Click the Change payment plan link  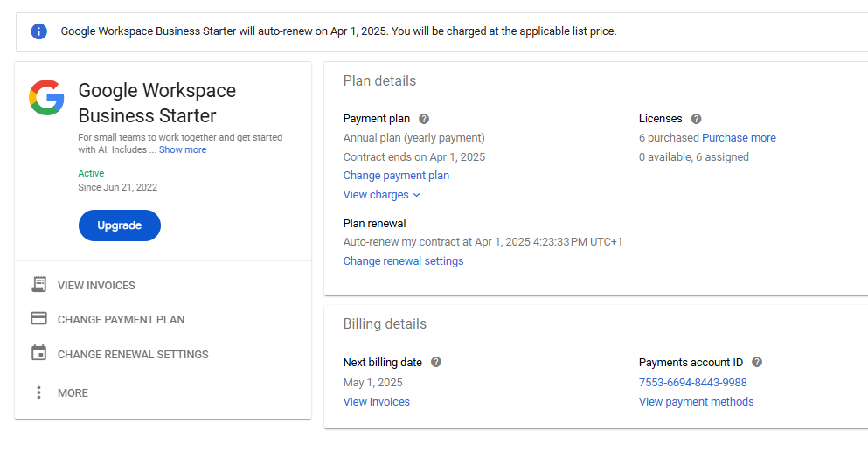(396, 176)
